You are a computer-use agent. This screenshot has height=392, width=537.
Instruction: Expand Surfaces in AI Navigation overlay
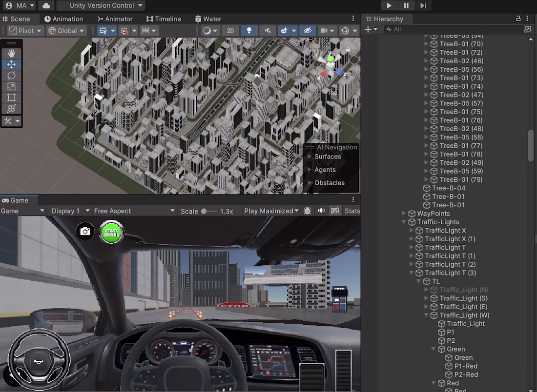(x=310, y=157)
